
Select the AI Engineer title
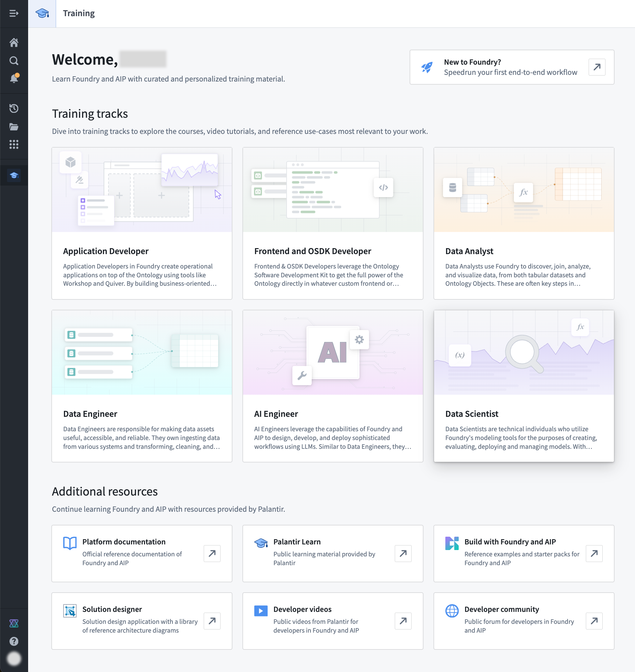pos(276,414)
